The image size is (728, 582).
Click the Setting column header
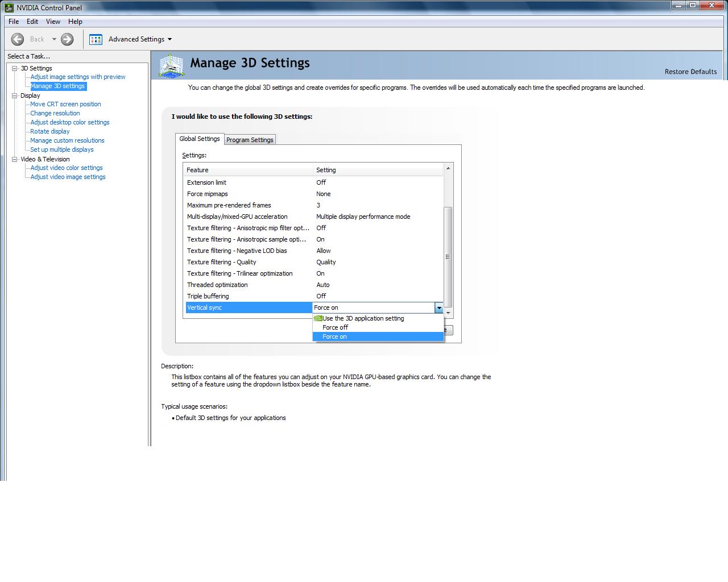(x=378, y=170)
